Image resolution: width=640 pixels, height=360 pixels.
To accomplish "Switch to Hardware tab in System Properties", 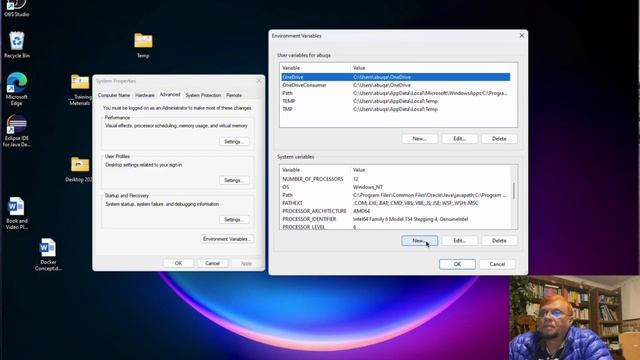I will coord(145,95).
